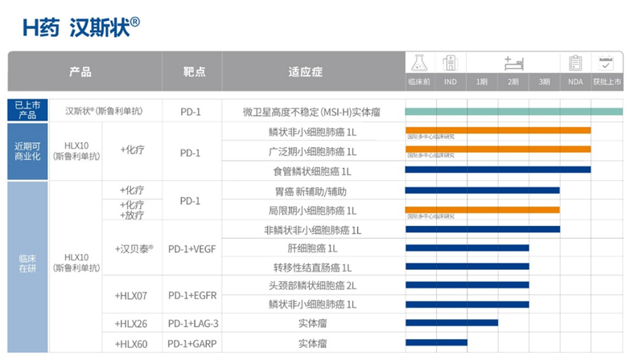Click the 食管鳞状细胞癌 1L indication text

pos(313,172)
